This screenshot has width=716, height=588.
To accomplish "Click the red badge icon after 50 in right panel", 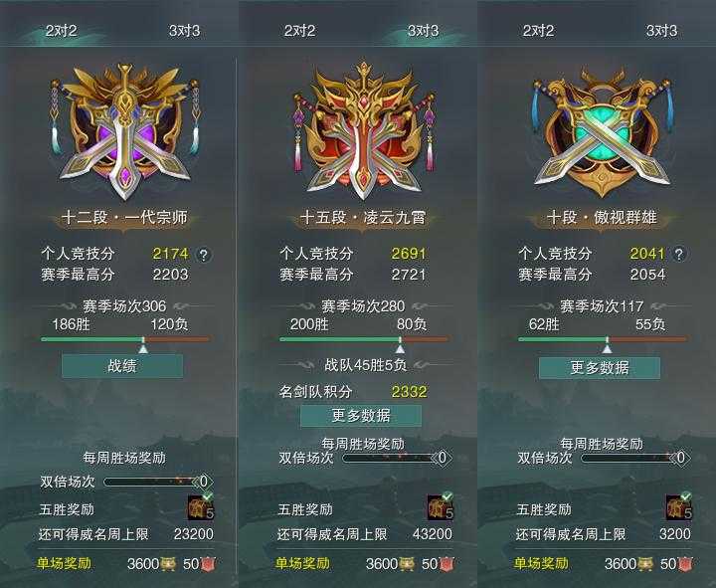I will click(685, 564).
